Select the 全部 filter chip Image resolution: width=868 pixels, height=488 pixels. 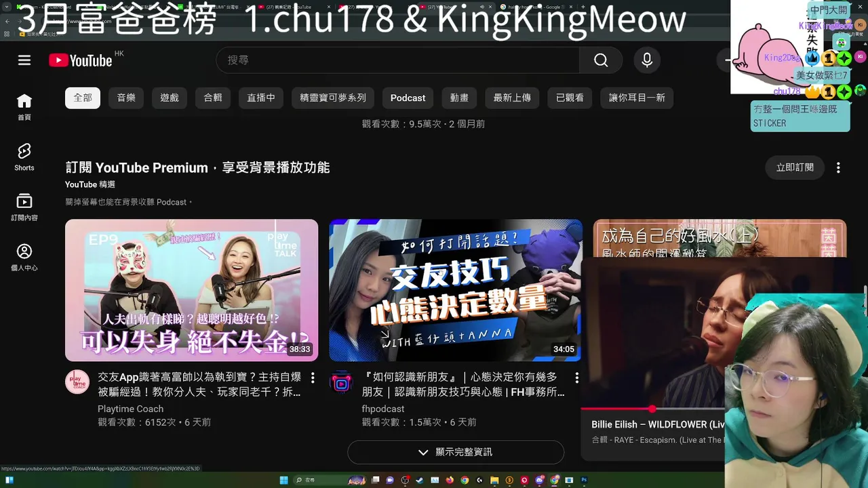(x=83, y=98)
